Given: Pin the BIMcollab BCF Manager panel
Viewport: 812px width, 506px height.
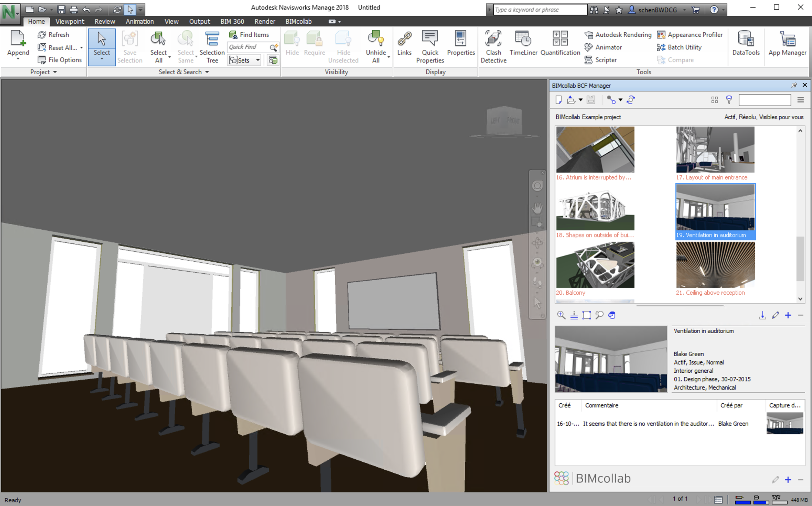Looking at the screenshot, I should 794,85.
